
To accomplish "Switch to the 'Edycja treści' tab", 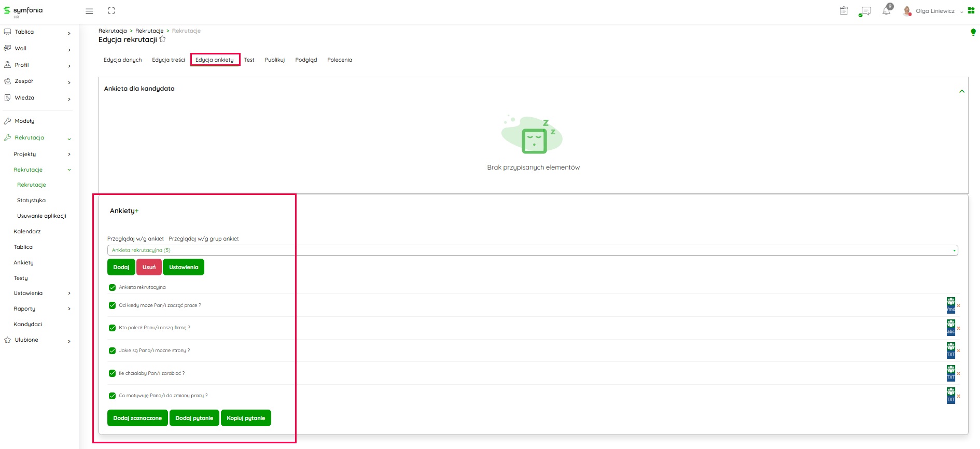I will click(x=168, y=60).
